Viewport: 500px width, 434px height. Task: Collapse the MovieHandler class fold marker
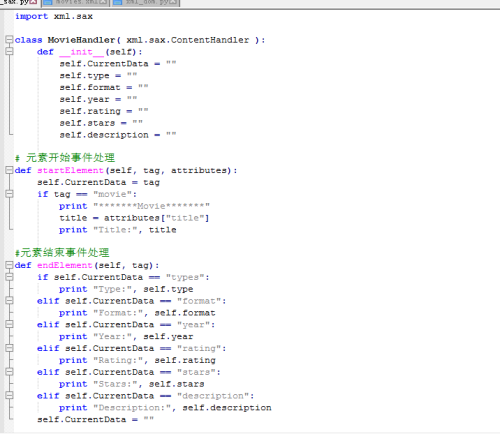(x=9, y=40)
